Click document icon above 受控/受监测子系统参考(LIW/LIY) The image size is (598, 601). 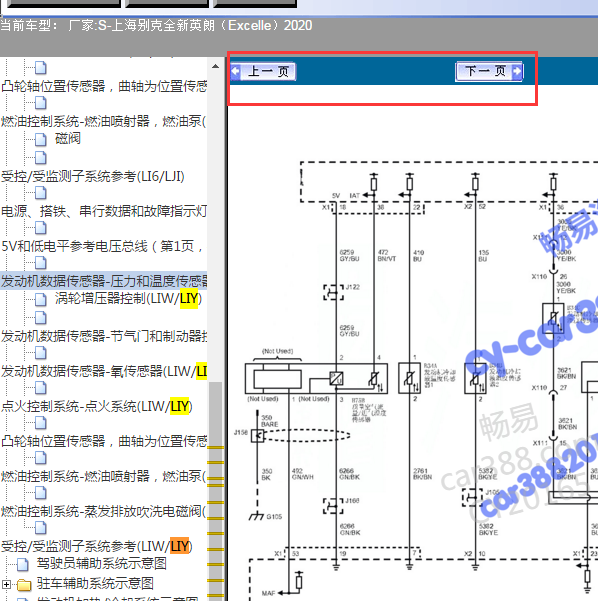pyautogui.click(x=41, y=528)
